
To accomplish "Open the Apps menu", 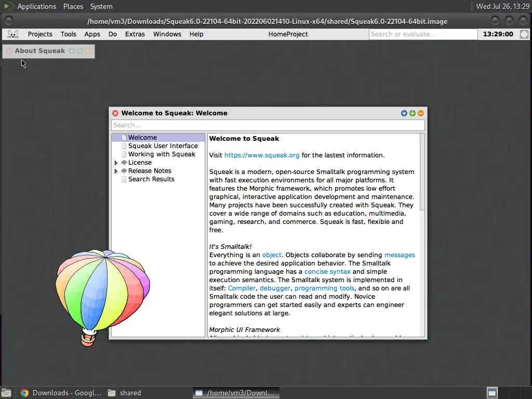I will coord(92,34).
